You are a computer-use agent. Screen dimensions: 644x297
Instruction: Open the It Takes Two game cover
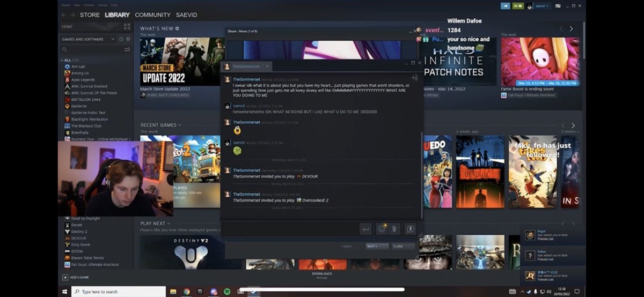(533, 171)
